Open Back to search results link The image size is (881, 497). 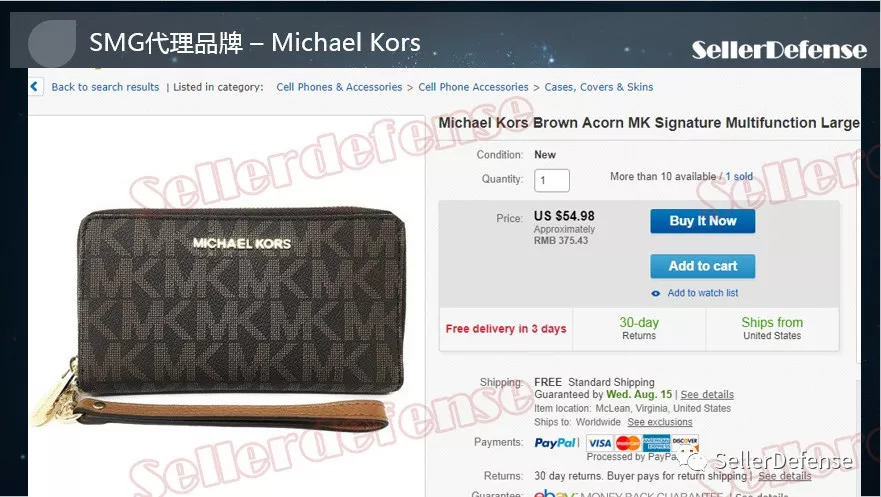click(x=105, y=87)
